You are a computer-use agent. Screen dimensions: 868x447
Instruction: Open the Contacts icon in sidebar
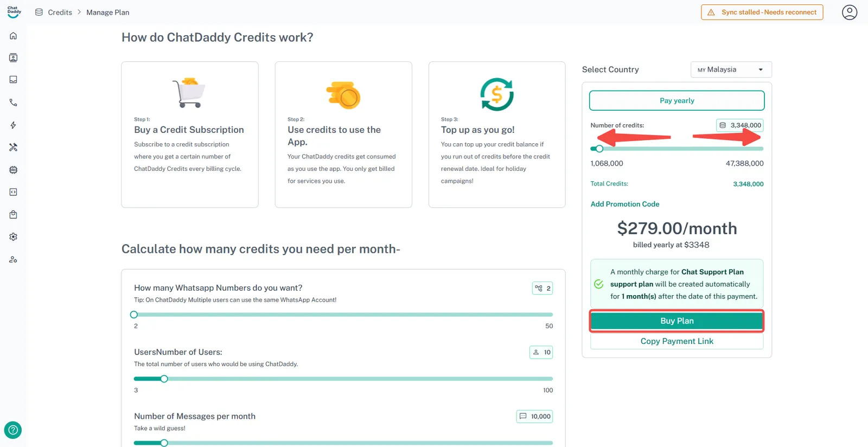click(14, 58)
